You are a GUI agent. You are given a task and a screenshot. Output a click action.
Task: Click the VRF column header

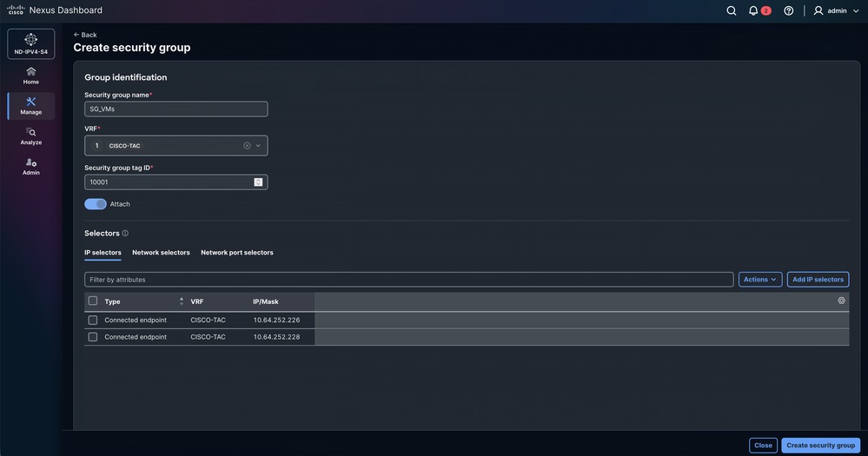[x=197, y=301]
